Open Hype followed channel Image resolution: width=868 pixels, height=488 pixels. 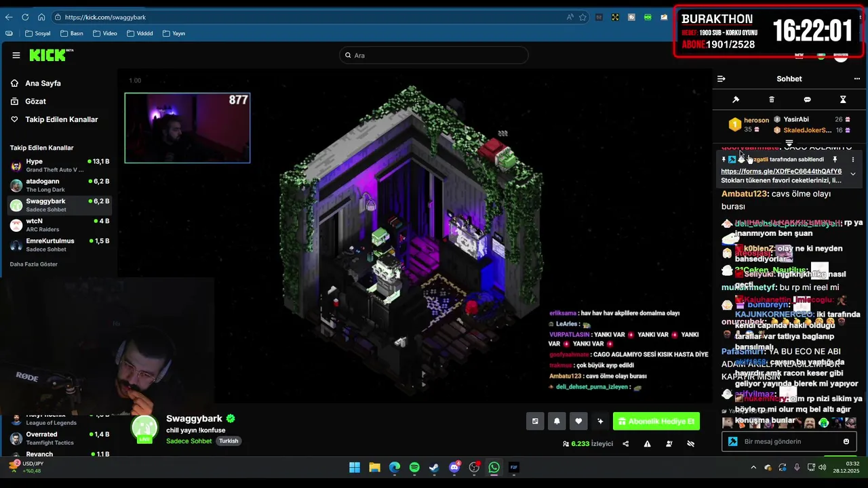[60, 165]
